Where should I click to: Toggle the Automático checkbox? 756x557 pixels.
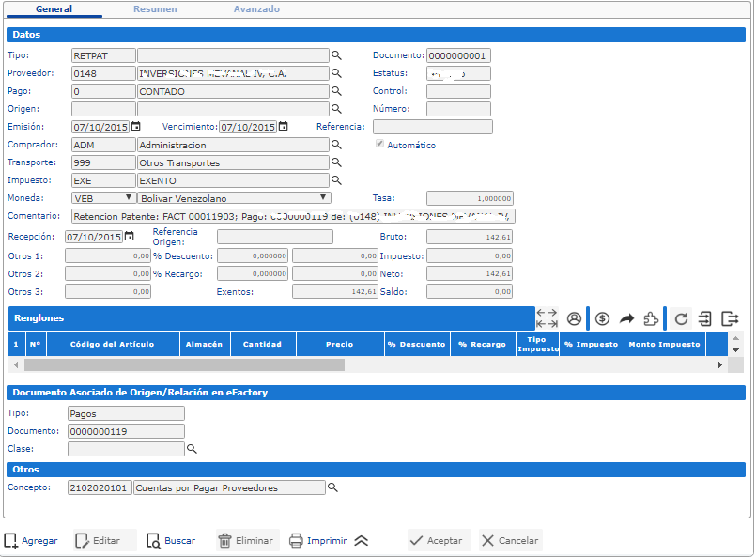tap(380, 146)
